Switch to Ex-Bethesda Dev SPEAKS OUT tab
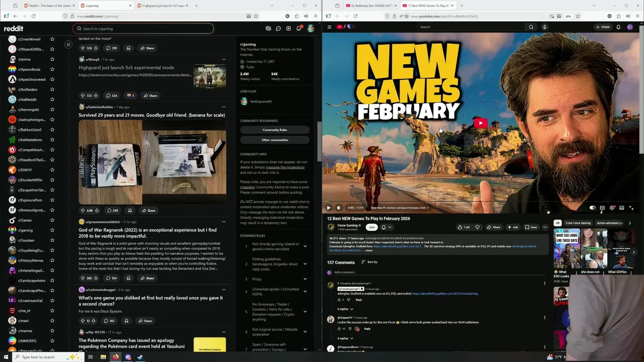644x362 pixels. point(371,6)
